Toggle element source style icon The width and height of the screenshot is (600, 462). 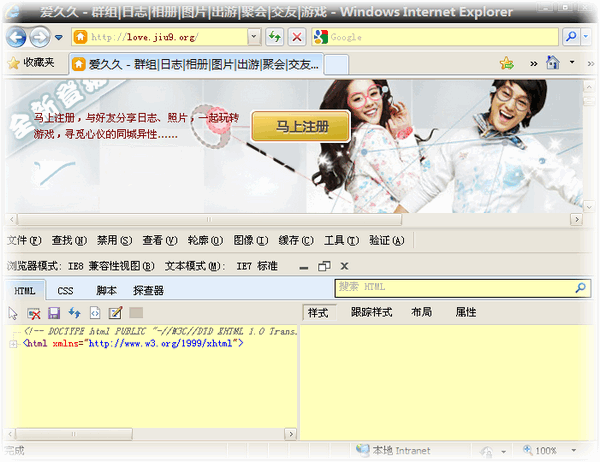[x=95, y=313]
